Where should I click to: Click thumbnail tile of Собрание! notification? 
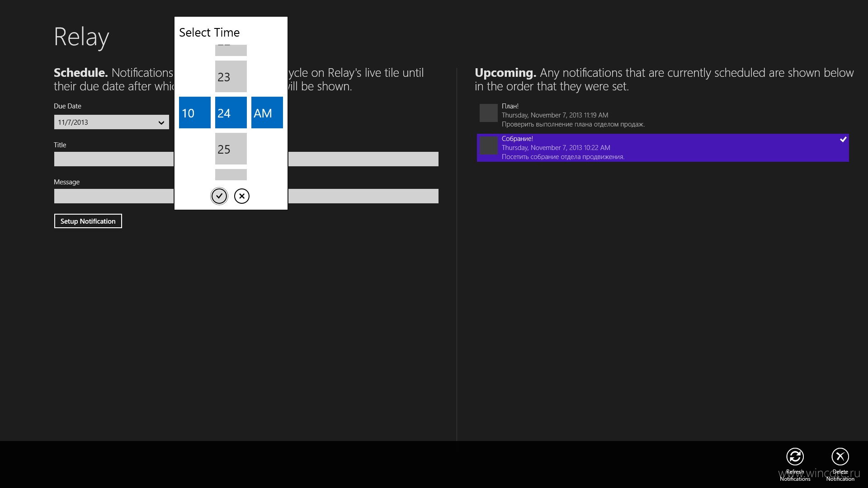pyautogui.click(x=488, y=145)
